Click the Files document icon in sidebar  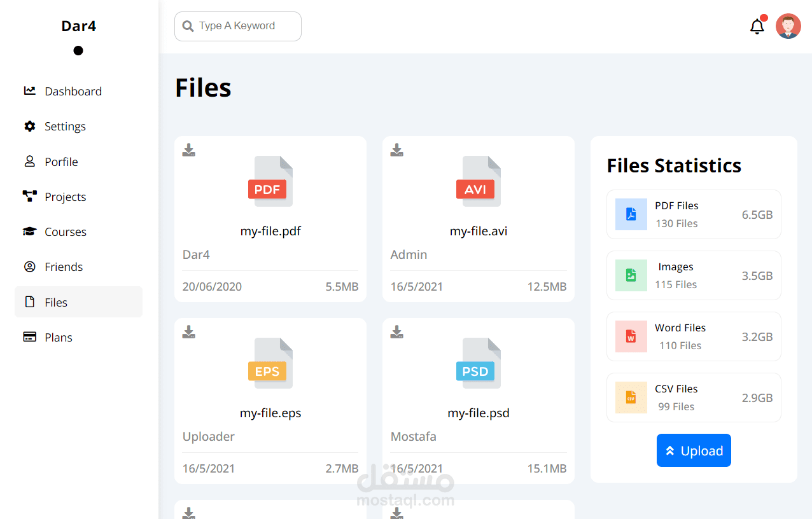click(30, 302)
